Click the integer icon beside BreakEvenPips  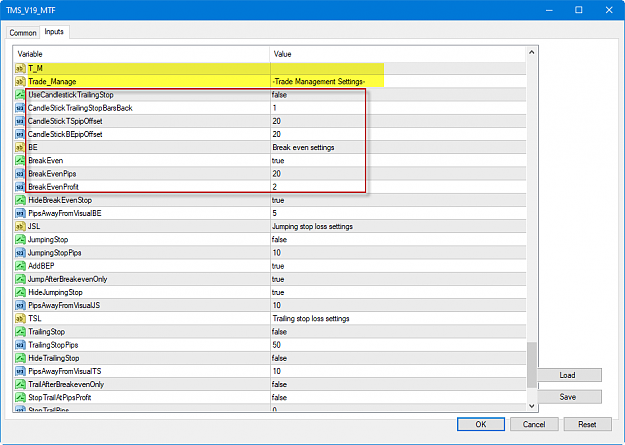20,174
